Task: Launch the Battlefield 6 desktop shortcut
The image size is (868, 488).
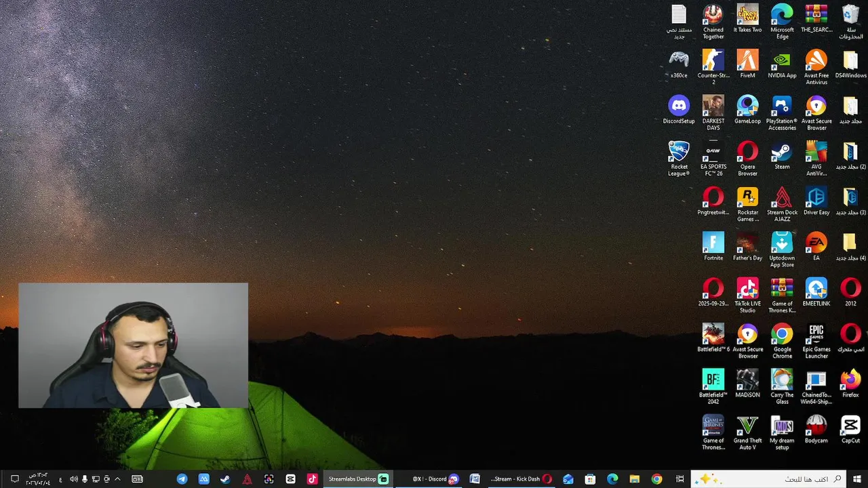Action: 713,338
